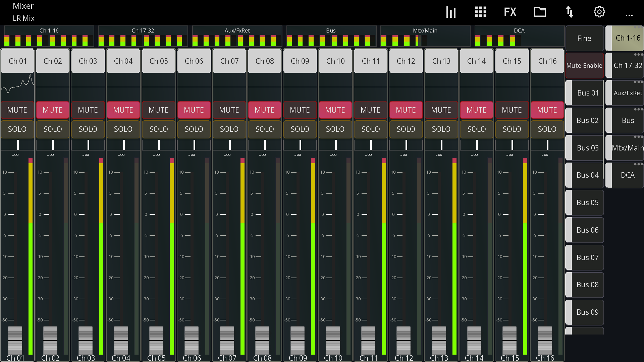Viewport: 644px width, 362px height.
Task: Select the DCA layer tab
Action: point(625,175)
